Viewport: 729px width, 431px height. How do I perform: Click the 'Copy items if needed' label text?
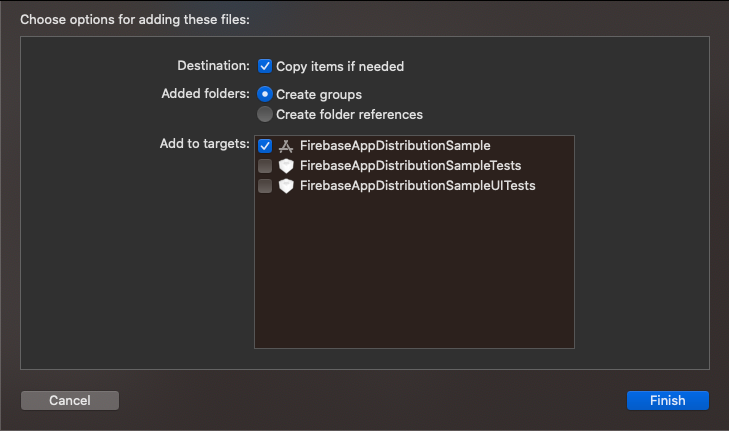340,67
